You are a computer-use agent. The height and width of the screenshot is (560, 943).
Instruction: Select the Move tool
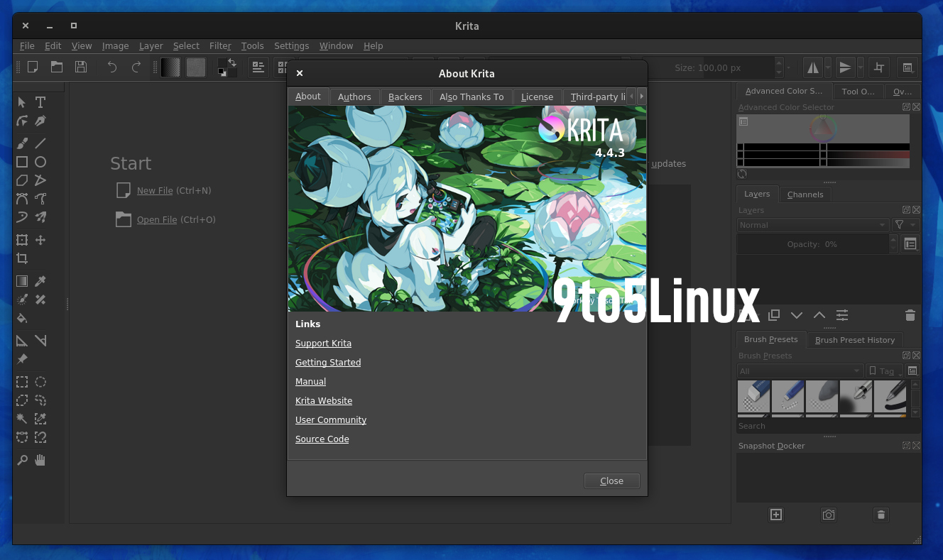click(40, 240)
